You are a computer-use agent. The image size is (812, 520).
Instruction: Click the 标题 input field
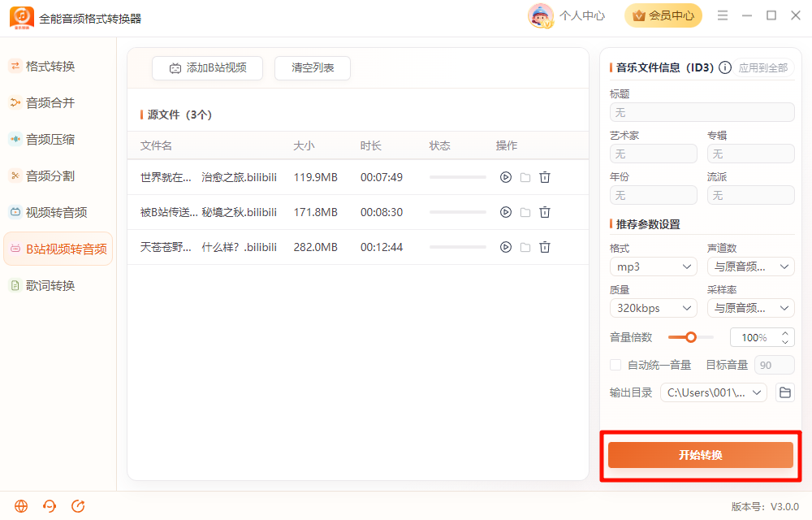pos(702,112)
